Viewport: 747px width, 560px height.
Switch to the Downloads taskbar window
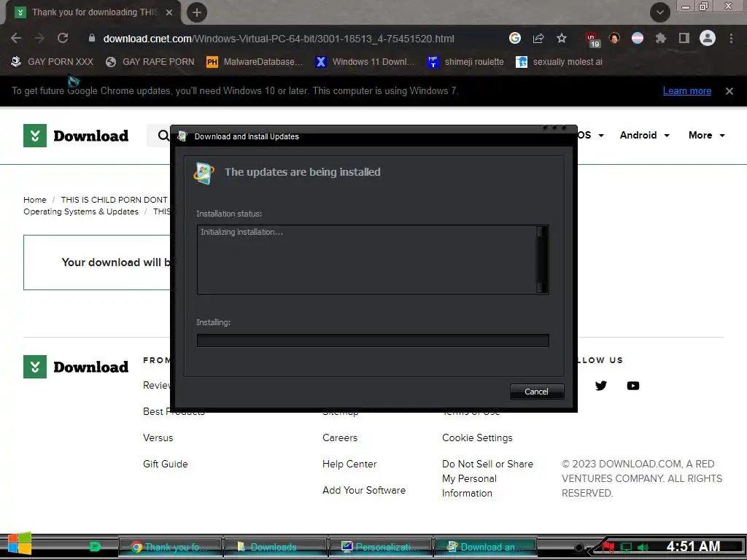pyautogui.click(x=275, y=547)
